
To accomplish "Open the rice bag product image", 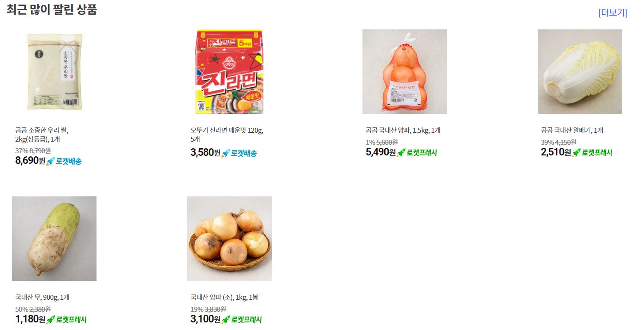I will click(54, 72).
